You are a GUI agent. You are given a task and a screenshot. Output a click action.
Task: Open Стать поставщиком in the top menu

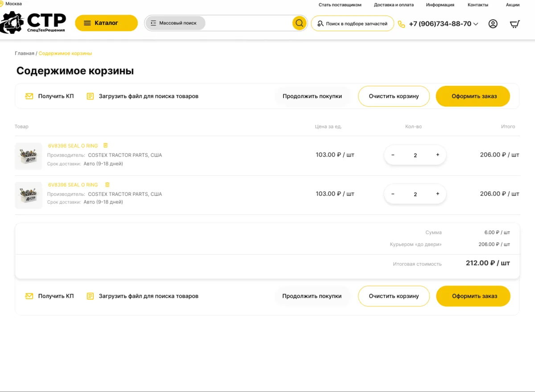click(340, 5)
